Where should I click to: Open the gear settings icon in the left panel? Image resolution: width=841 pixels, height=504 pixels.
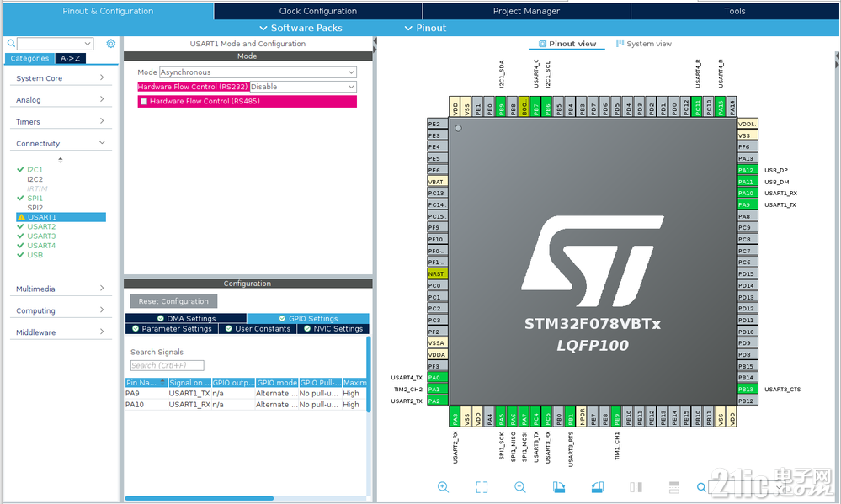click(110, 44)
